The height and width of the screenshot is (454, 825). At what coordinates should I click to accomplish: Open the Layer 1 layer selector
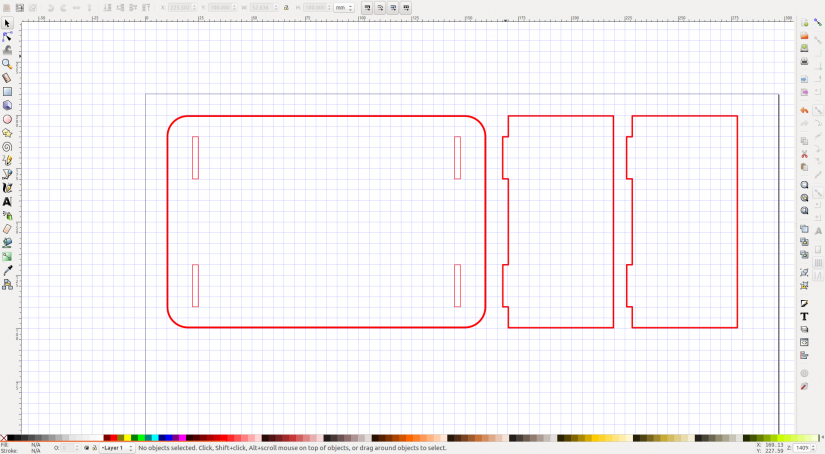click(x=117, y=448)
